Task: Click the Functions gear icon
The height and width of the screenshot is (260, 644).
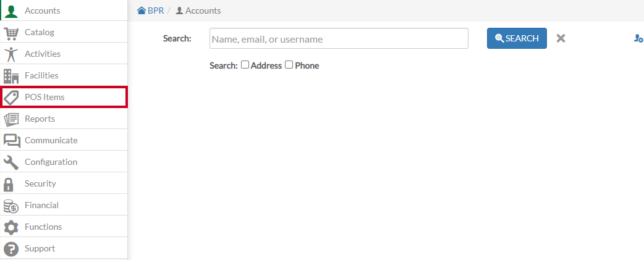Action: click(11, 227)
